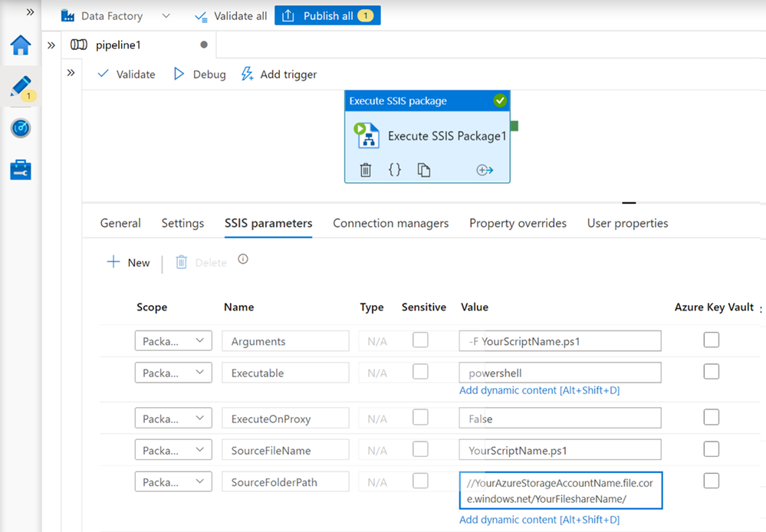
Task: Open the Home hub icon
Action: [21, 45]
